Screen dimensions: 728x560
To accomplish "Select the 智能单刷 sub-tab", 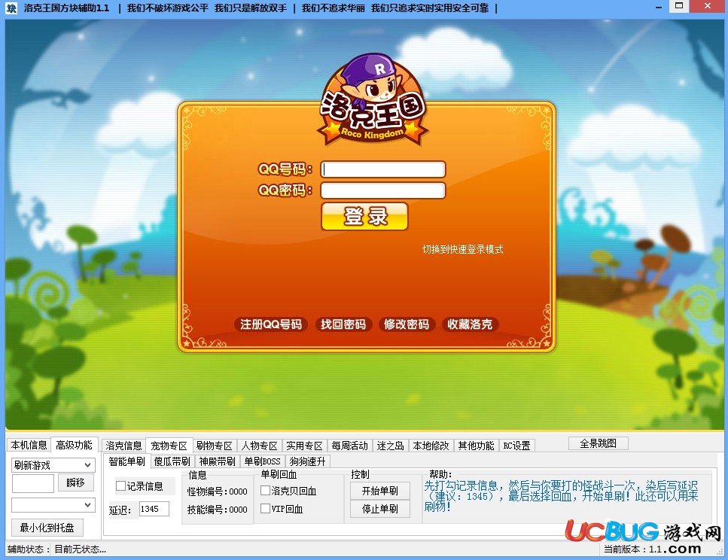I will pyautogui.click(x=126, y=461).
